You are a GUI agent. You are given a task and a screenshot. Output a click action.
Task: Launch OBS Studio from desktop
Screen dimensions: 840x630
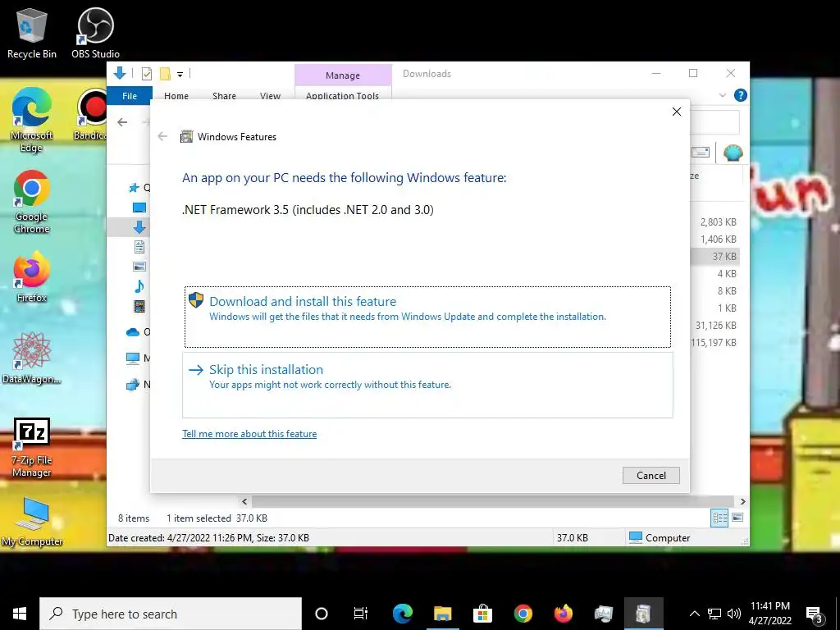click(95, 33)
